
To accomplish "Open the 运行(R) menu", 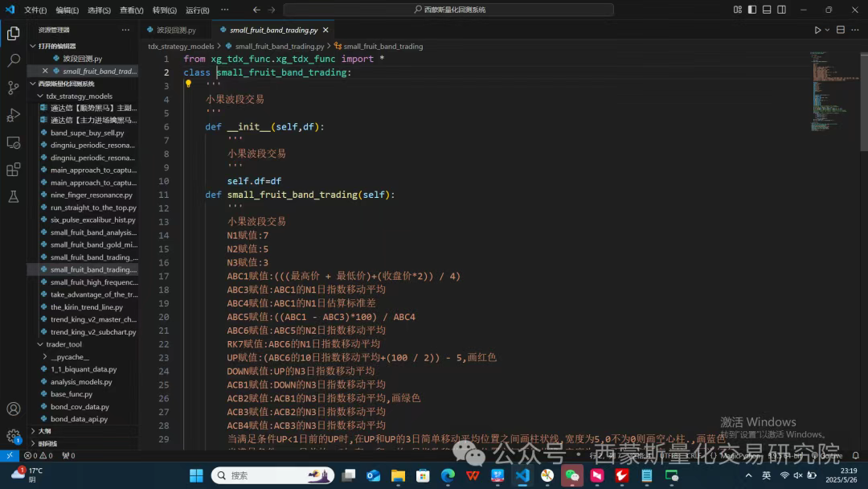I will pyautogui.click(x=197, y=10).
